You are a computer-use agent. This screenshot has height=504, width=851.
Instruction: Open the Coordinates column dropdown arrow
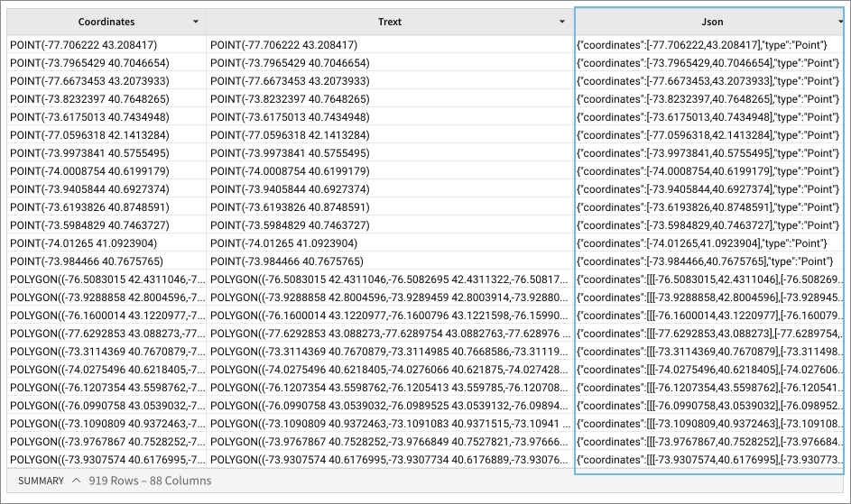click(196, 22)
